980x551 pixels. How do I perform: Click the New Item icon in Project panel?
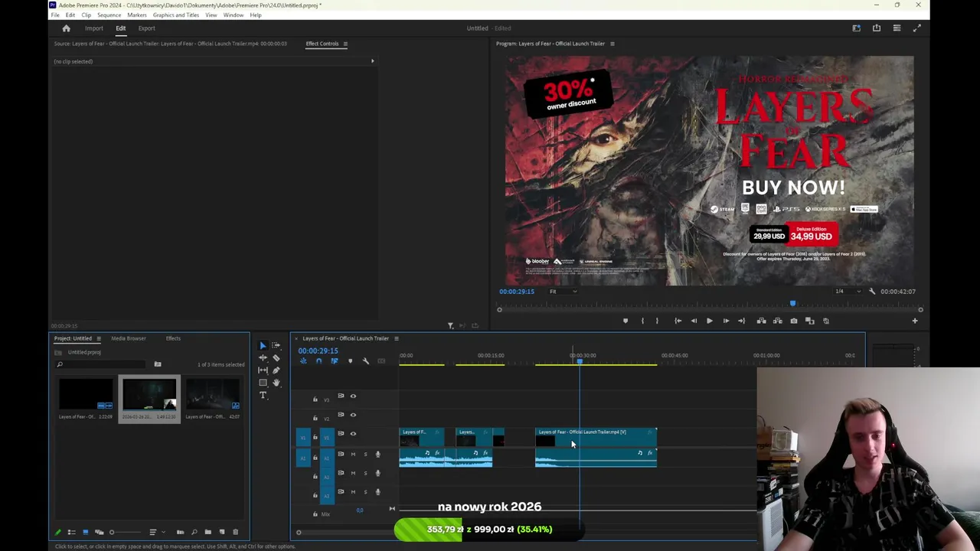point(222,532)
